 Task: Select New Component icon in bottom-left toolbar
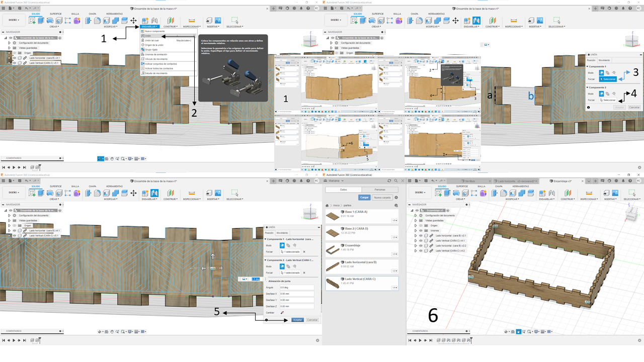click(x=145, y=193)
